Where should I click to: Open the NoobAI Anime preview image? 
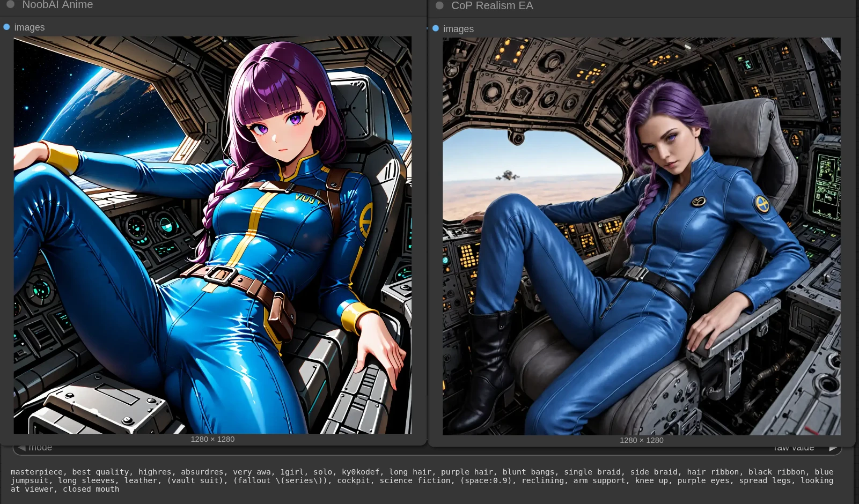tap(212, 235)
